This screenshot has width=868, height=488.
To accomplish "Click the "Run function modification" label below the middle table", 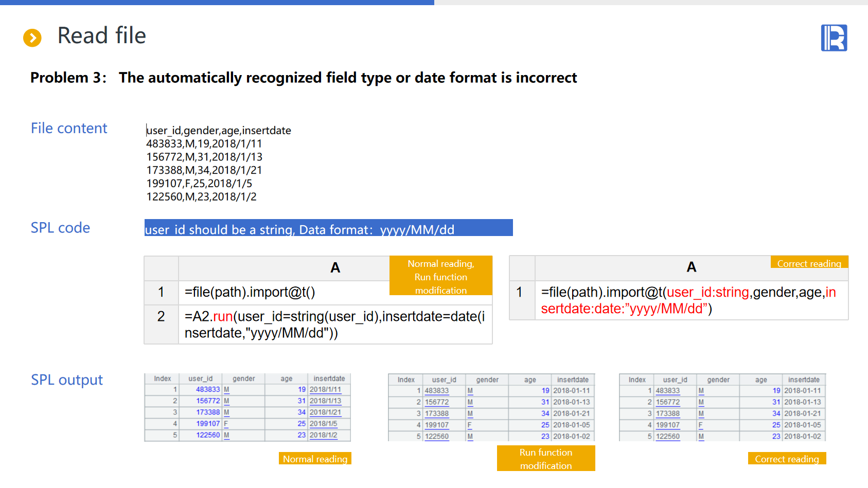I will [545, 459].
